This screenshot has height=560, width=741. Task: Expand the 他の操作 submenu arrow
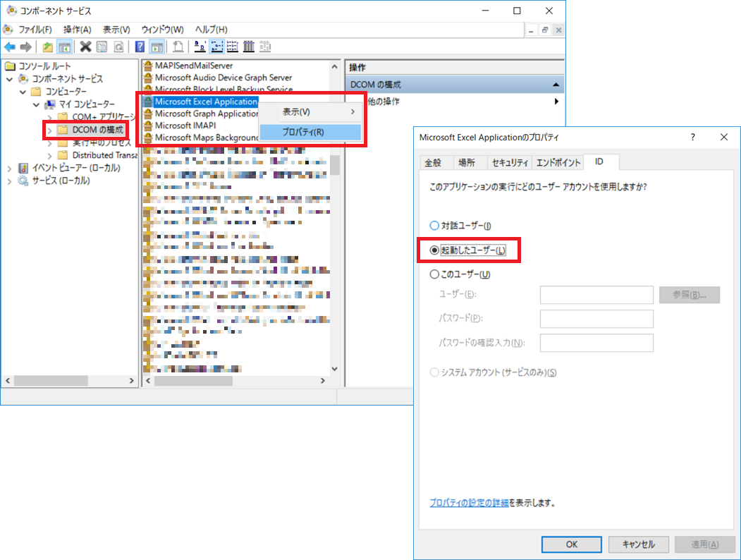pos(556,101)
